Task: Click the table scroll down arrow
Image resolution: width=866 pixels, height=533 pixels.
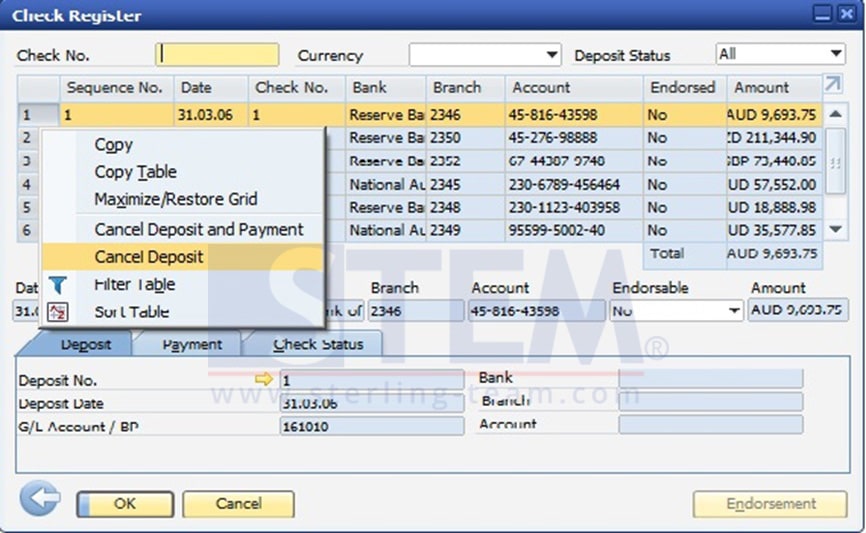Action: pos(835,229)
